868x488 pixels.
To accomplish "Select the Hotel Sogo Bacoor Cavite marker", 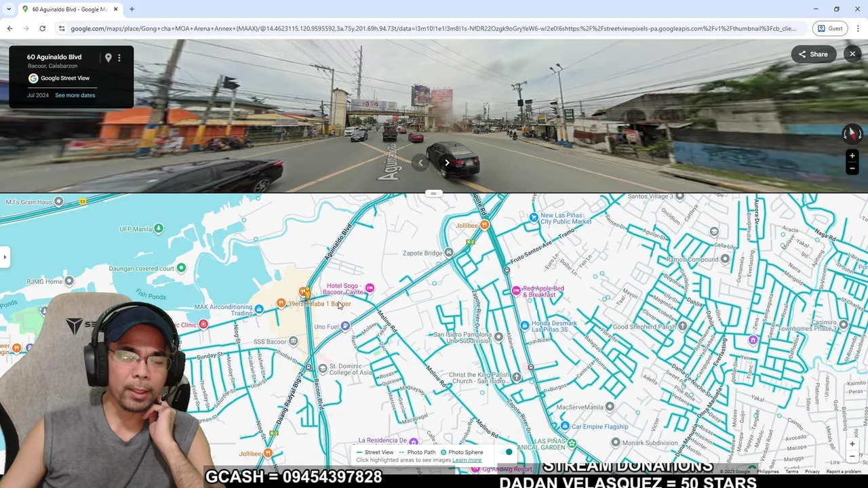I will click(370, 288).
